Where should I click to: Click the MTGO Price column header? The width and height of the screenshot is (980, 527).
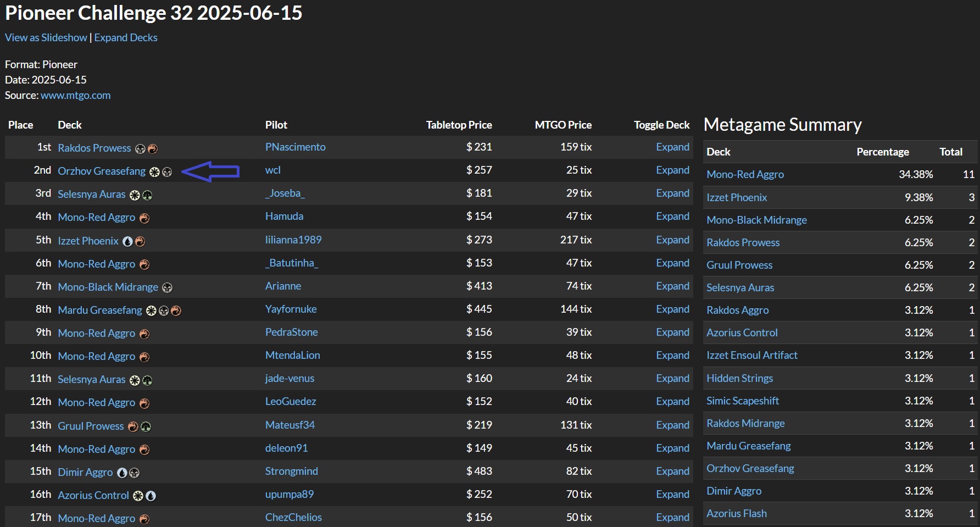563,125
